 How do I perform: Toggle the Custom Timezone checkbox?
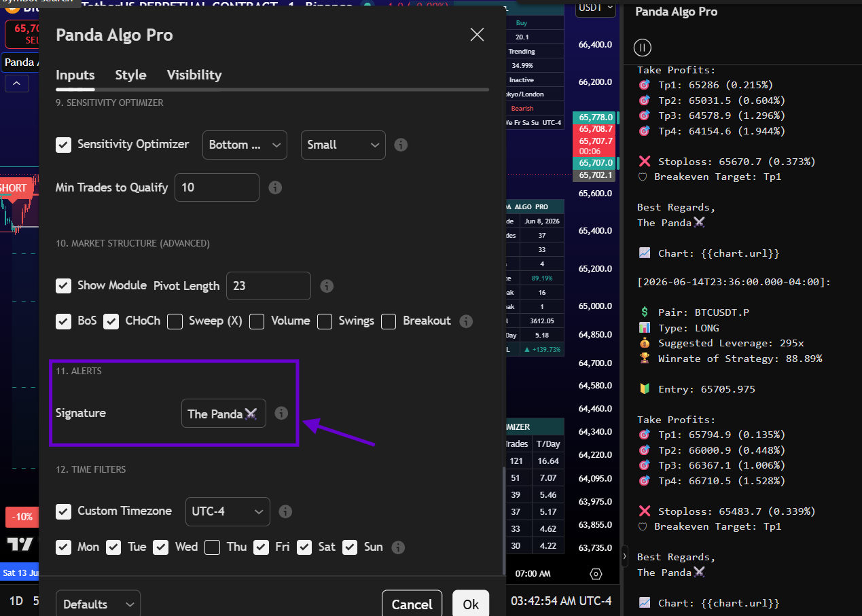pos(63,511)
